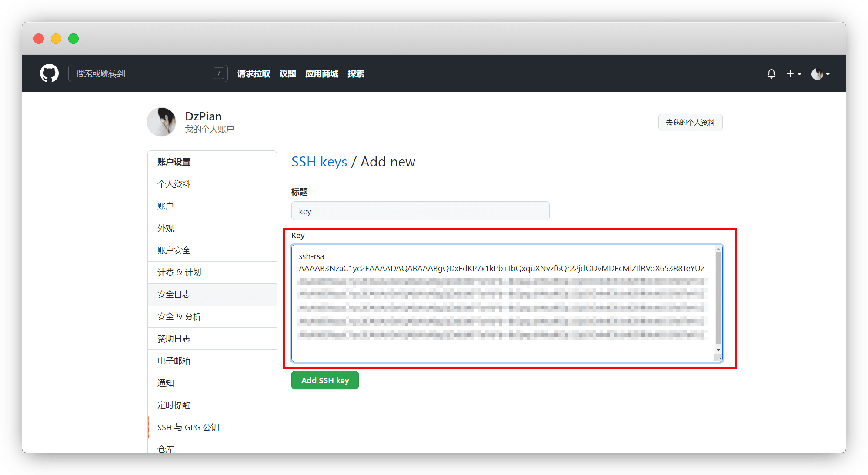The image size is (868, 475).
Task: Go to 应用商城 marketplace
Action: 322,74
